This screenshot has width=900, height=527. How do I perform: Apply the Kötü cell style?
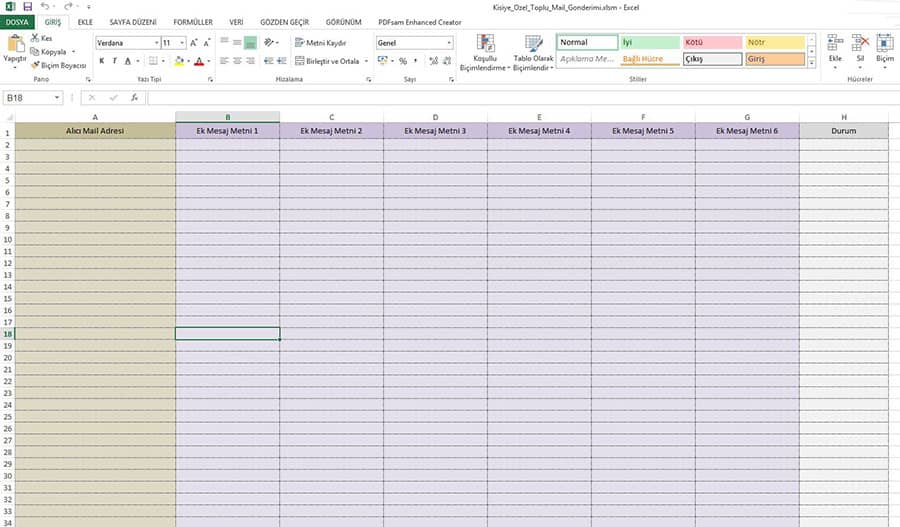(712, 43)
